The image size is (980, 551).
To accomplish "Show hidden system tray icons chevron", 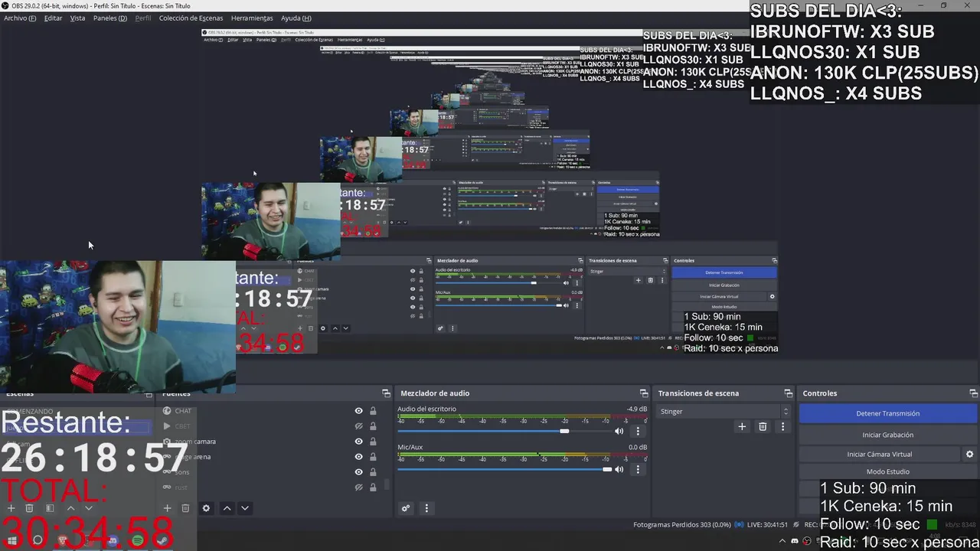I will (x=783, y=541).
